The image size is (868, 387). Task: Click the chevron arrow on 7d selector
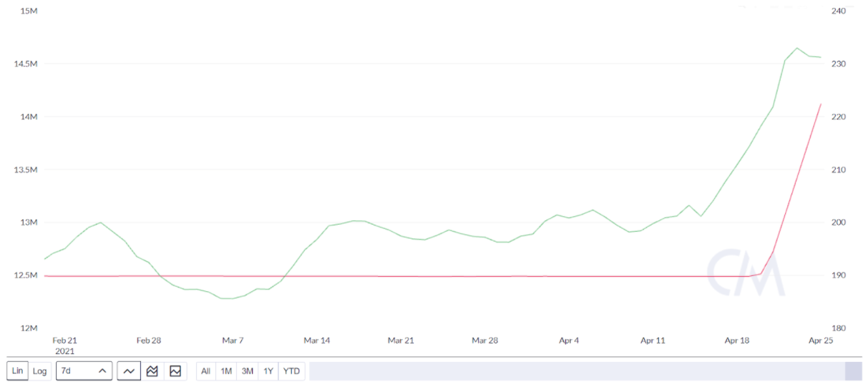[102, 371]
